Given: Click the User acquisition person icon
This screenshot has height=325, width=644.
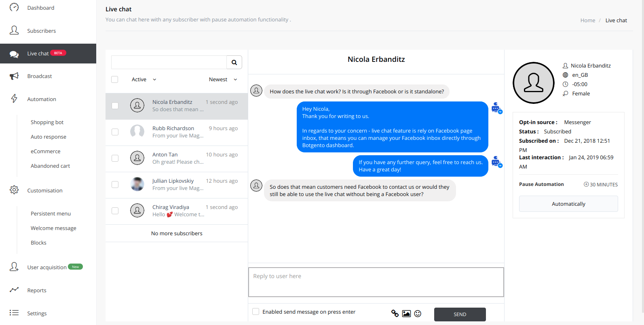Looking at the screenshot, I should pyautogui.click(x=14, y=267).
